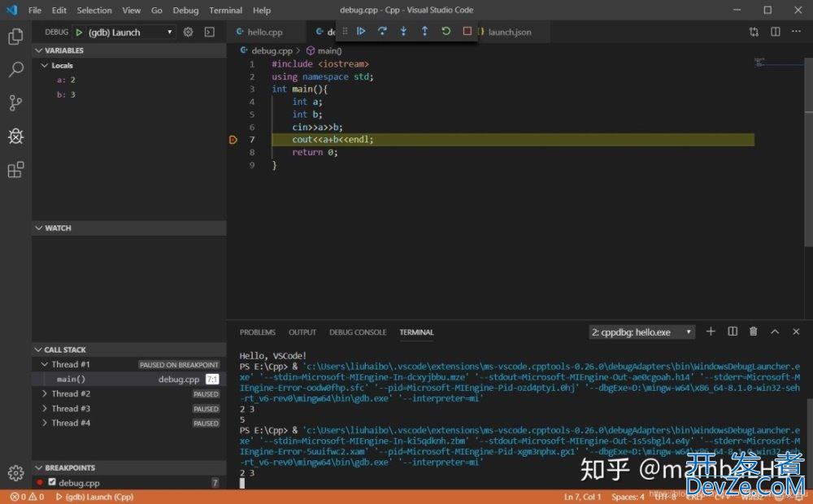Open the Selection menu

tap(93, 10)
